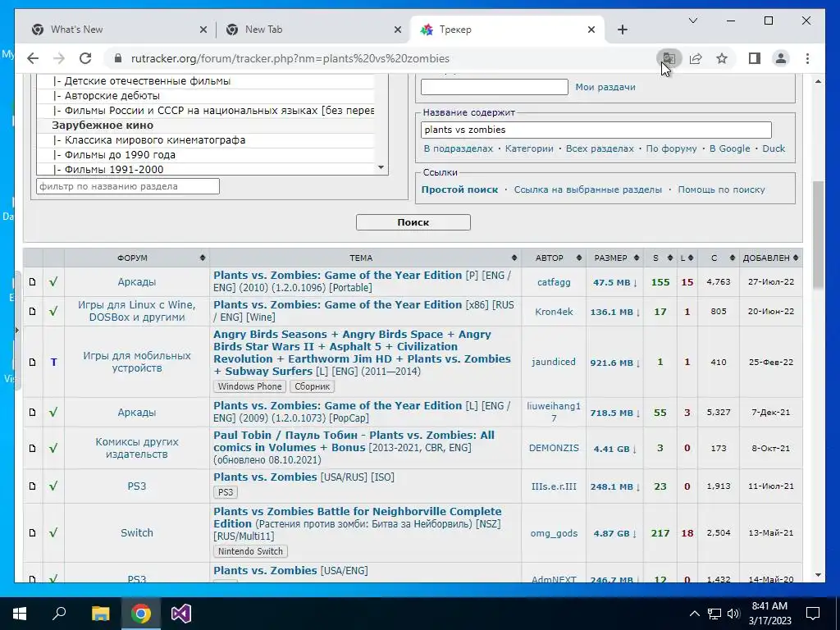
Task: Click the page scrollbar thumb
Action: coord(818,234)
